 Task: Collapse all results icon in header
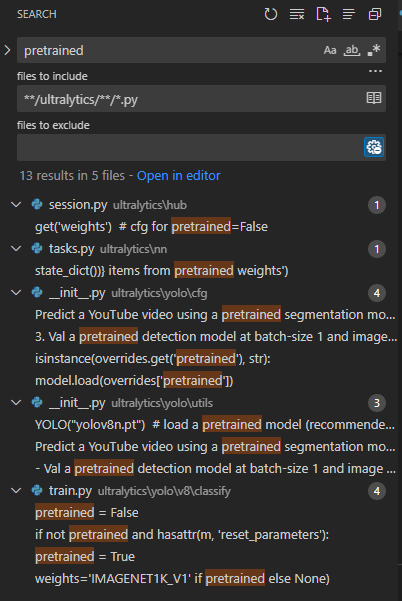[375, 14]
